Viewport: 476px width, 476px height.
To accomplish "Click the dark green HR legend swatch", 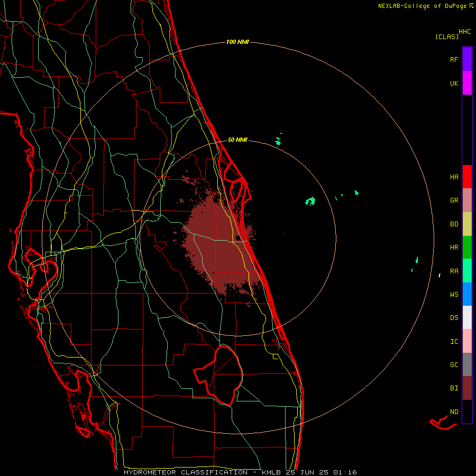I will click(x=467, y=248).
